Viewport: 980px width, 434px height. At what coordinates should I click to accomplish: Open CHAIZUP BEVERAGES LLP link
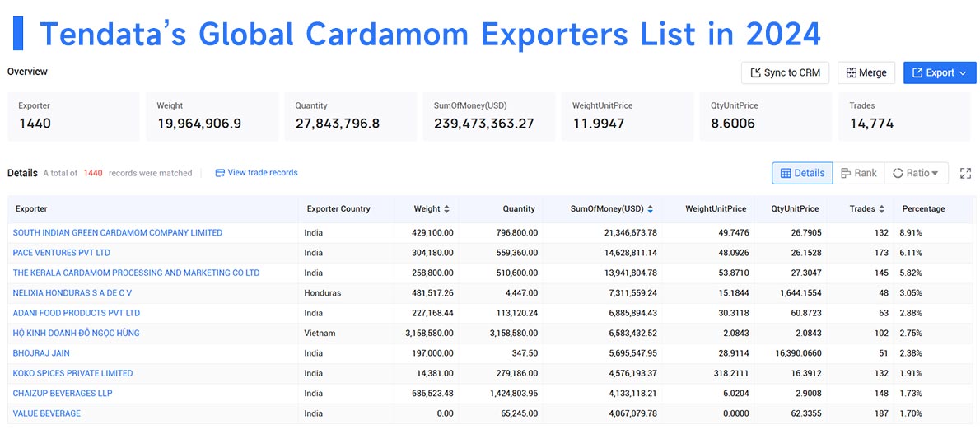click(63, 394)
